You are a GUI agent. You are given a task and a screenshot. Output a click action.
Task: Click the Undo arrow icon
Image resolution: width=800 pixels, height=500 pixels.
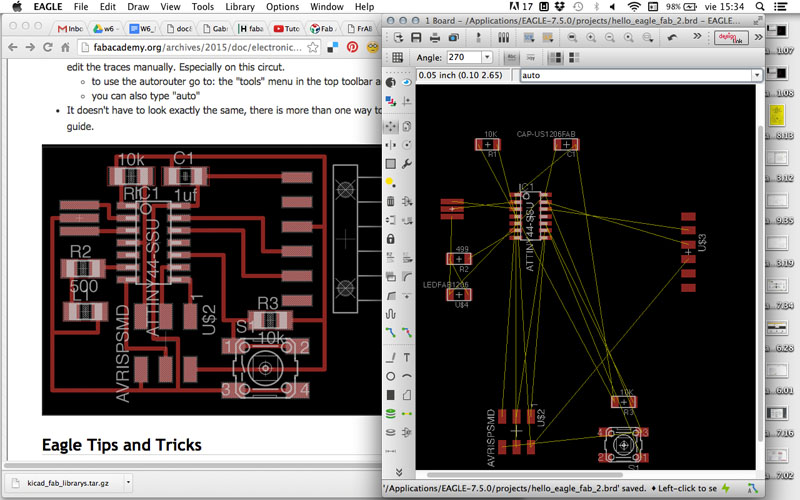(x=672, y=37)
